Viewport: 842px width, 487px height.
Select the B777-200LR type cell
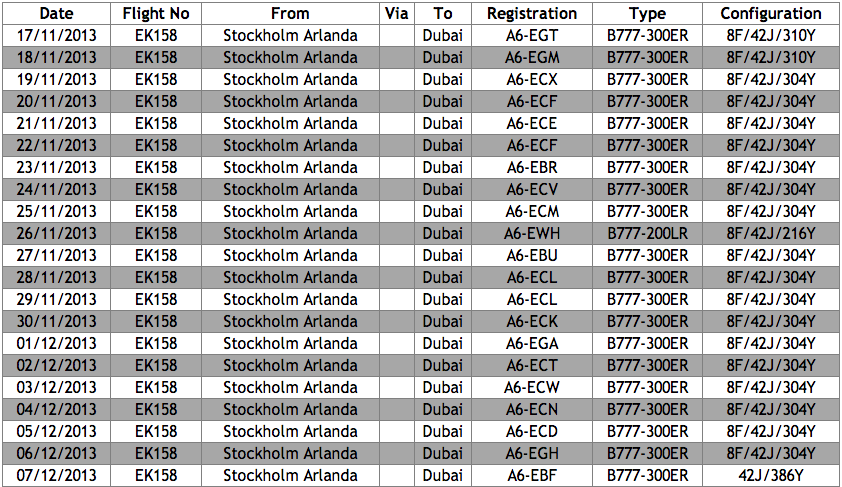tap(648, 234)
